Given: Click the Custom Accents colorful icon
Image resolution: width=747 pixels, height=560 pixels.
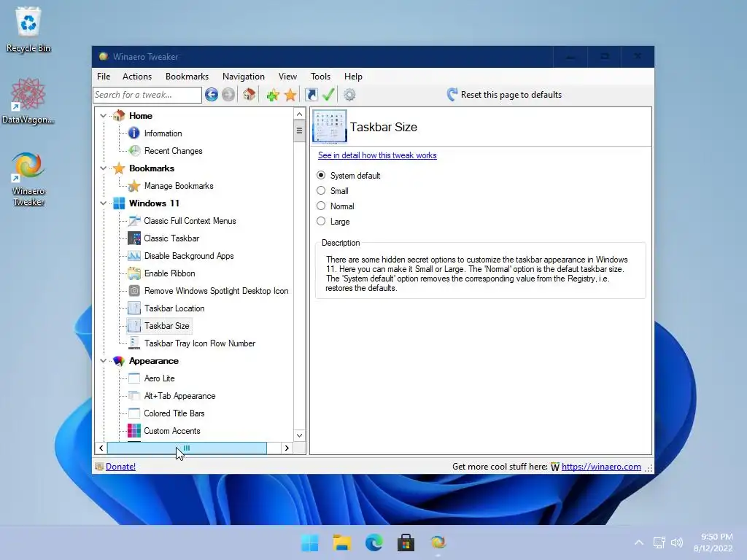Looking at the screenshot, I should (x=134, y=431).
